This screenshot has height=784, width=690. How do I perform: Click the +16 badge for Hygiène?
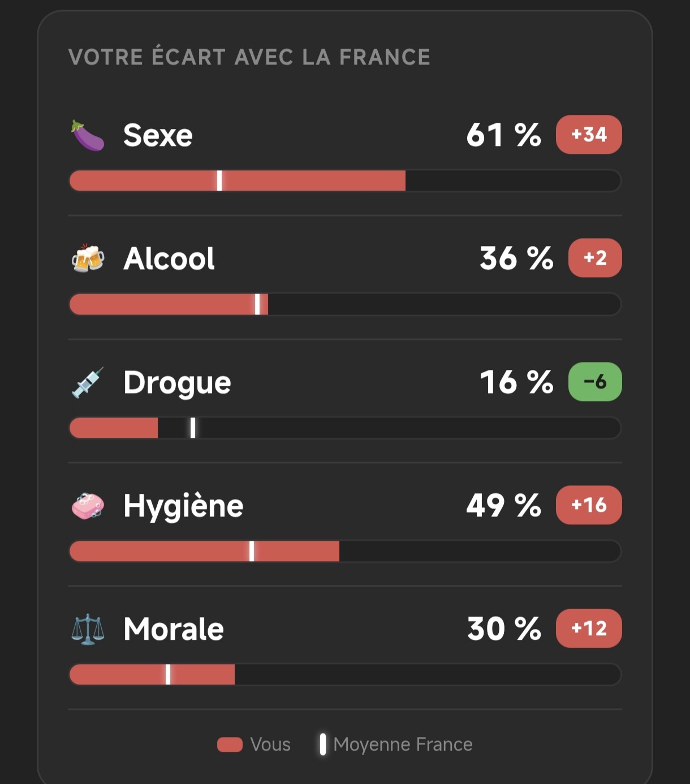point(589,505)
